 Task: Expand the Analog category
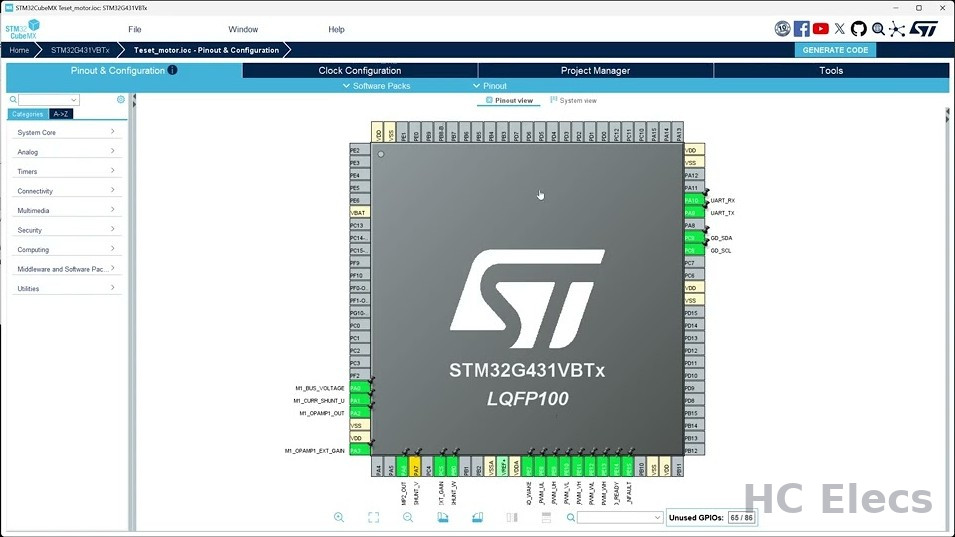tap(66, 152)
